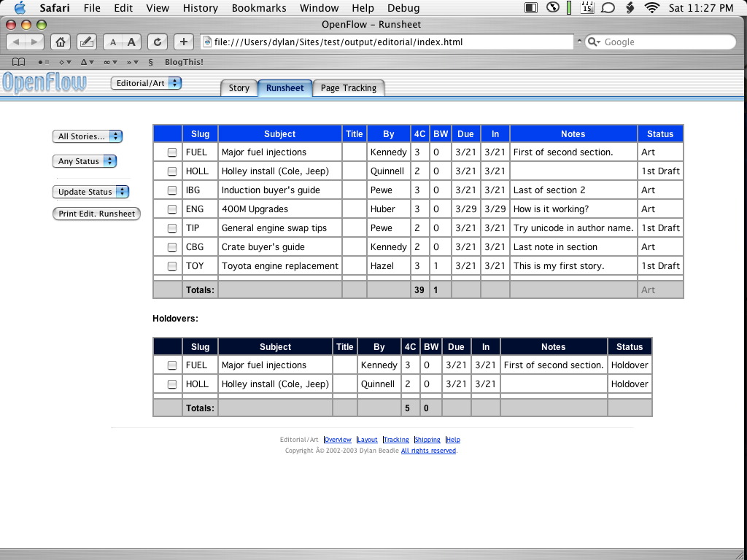Open the bookmarks book icon
This screenshot has height=560, width=747.
coord(19,62)
